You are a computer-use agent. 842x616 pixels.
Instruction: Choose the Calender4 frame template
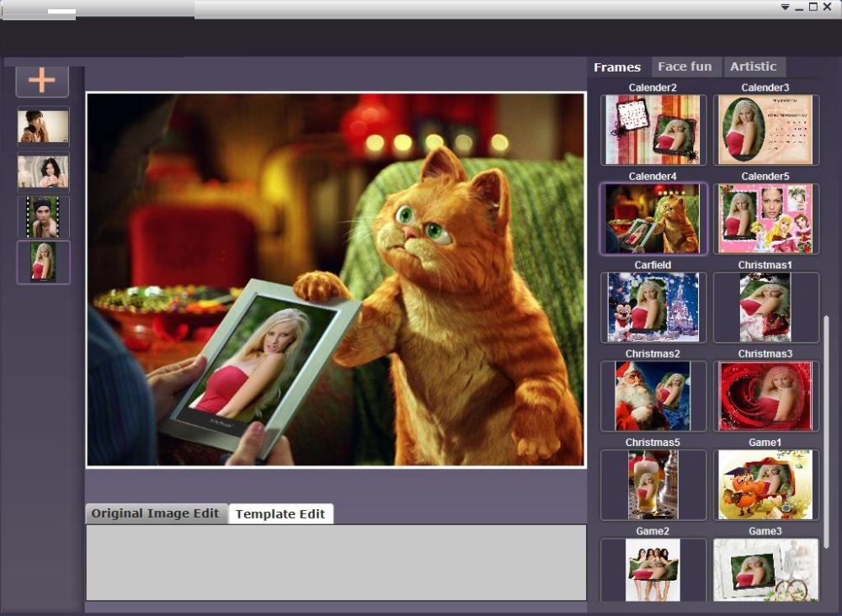[653, 219]
